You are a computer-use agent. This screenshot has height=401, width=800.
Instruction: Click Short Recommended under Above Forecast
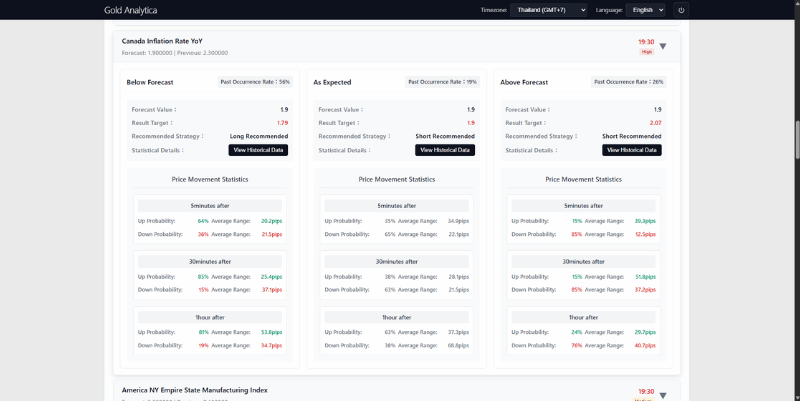click(632, 136)
